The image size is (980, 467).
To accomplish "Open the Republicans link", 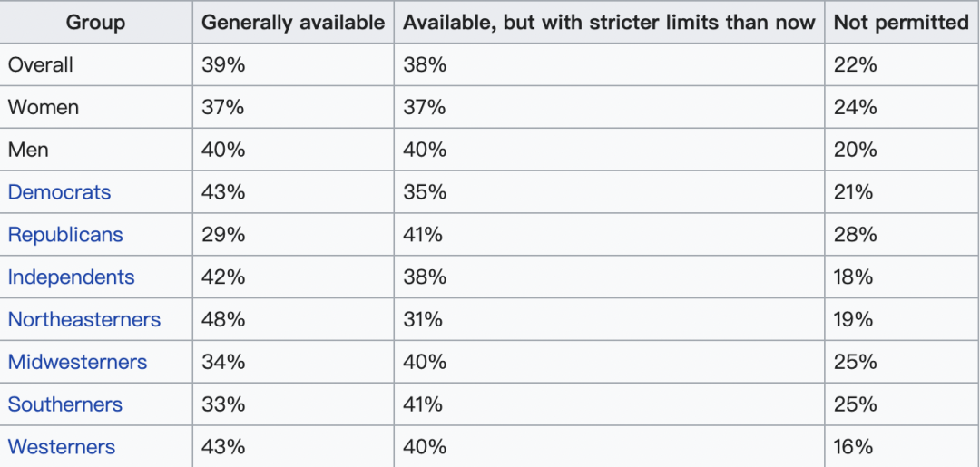I will point(65,234).
